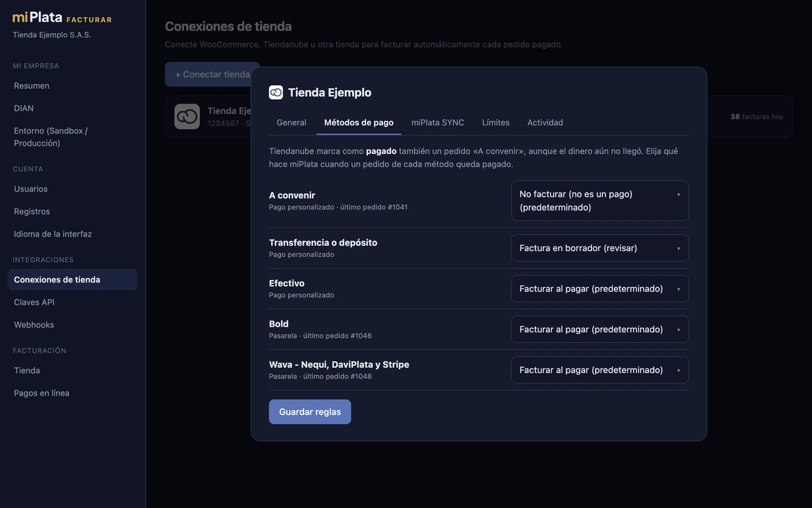Click the Pago personalizado · último pedido #1041 text

point(339,207)
